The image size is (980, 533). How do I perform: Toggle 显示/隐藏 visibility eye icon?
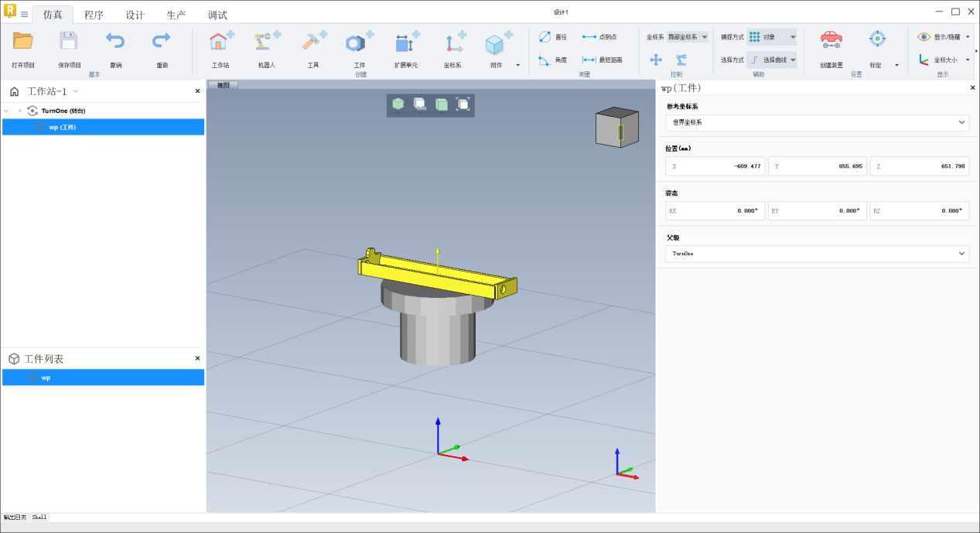pyautogui.click(x=924, y=36)
